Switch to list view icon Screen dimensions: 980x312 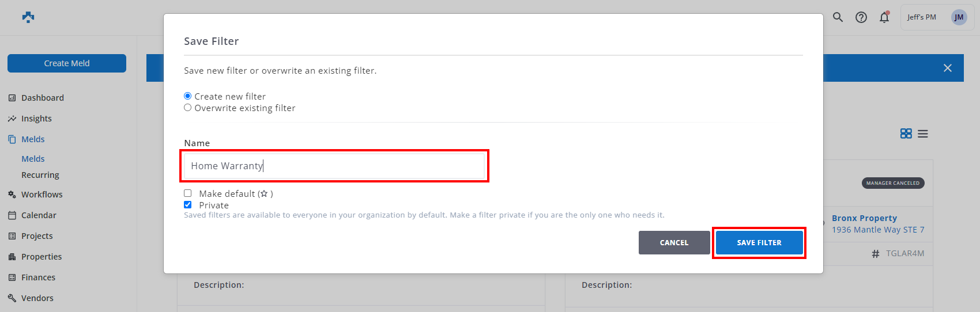(x=923, y=134)
